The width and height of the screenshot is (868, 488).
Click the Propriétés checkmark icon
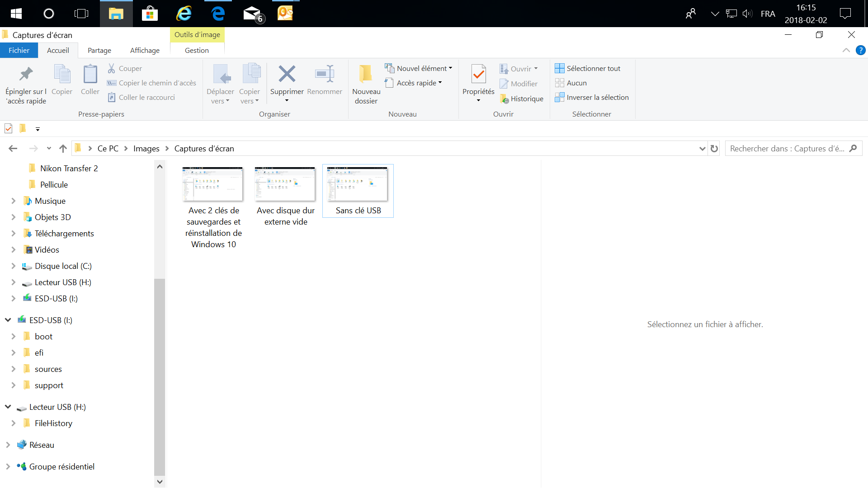[478, 75]
